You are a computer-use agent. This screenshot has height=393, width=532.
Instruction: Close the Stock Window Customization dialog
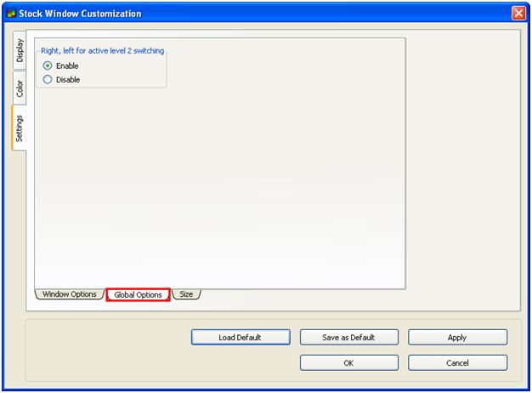518,14
